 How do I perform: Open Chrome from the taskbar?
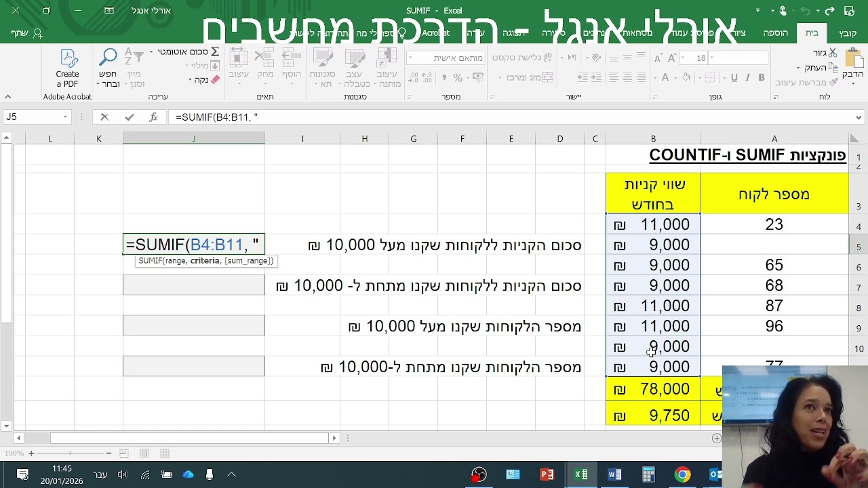point(682,474)
